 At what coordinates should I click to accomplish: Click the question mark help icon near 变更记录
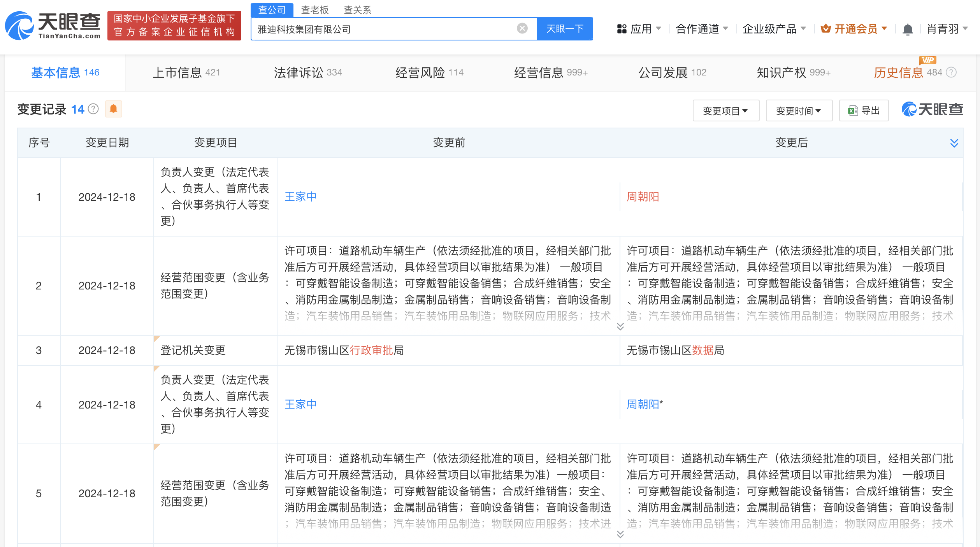click(93, 109)
